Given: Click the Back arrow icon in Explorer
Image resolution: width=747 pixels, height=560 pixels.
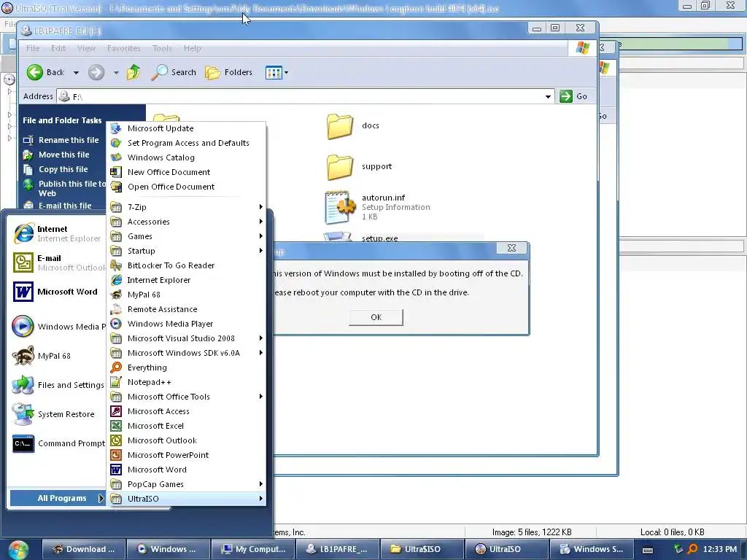Looking at the screenshot, I should click(35, 72).
